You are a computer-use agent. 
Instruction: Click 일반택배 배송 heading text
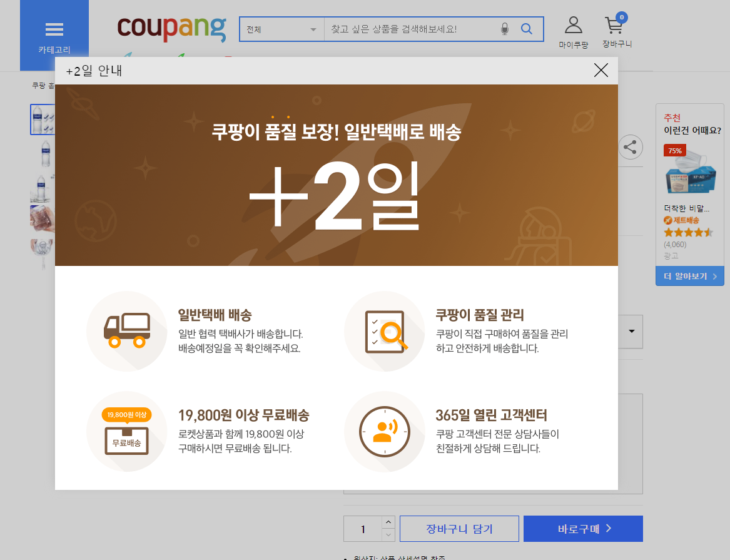click(215, 315)
